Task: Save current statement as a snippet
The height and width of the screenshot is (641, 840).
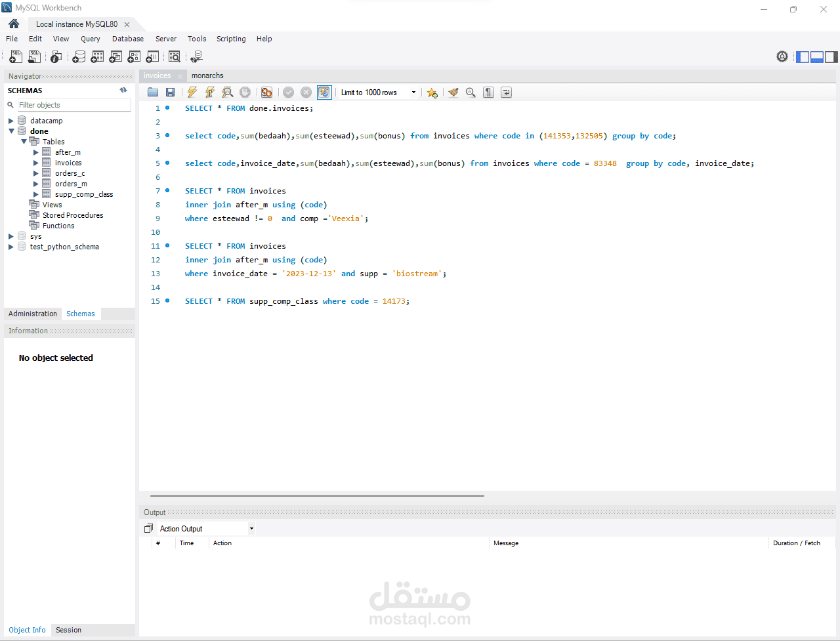Action: click(x=432, y=92)
